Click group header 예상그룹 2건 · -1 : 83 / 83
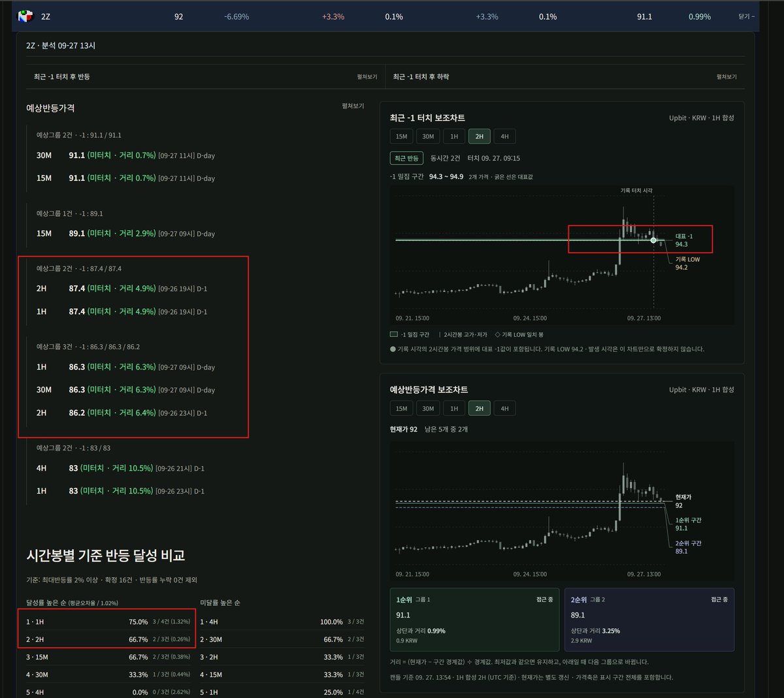The width and height of the screenshot is (784, 698). [73, 448]
